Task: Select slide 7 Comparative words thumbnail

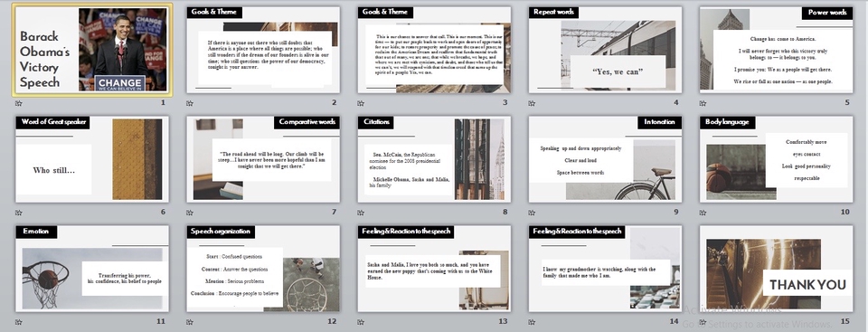Action: click(x=263, y=159)
